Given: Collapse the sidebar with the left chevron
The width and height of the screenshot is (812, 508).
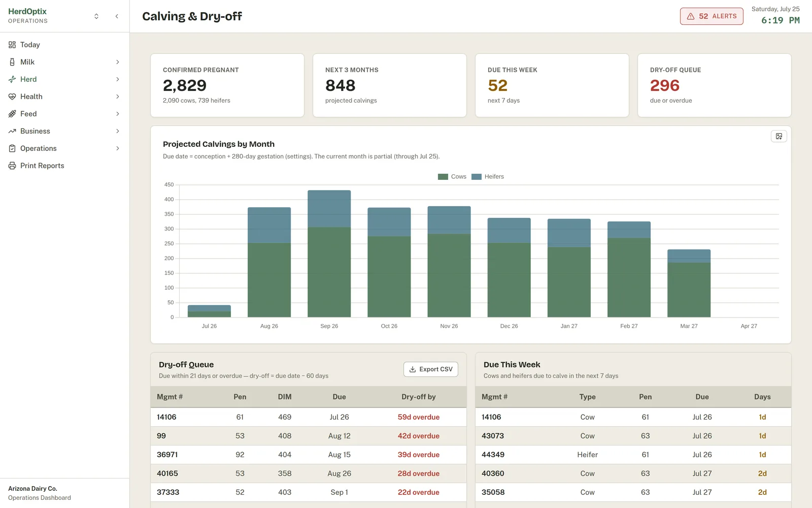Looking at the screenshot, I should 117,16.
